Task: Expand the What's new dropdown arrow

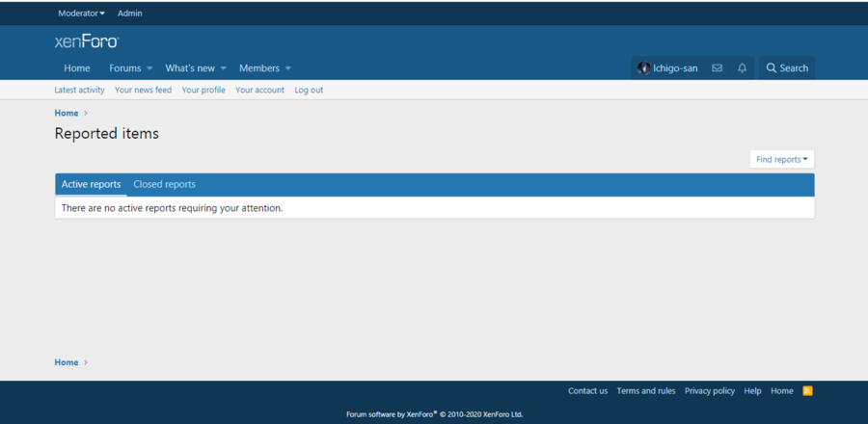Action: click(x=224, y=68)
